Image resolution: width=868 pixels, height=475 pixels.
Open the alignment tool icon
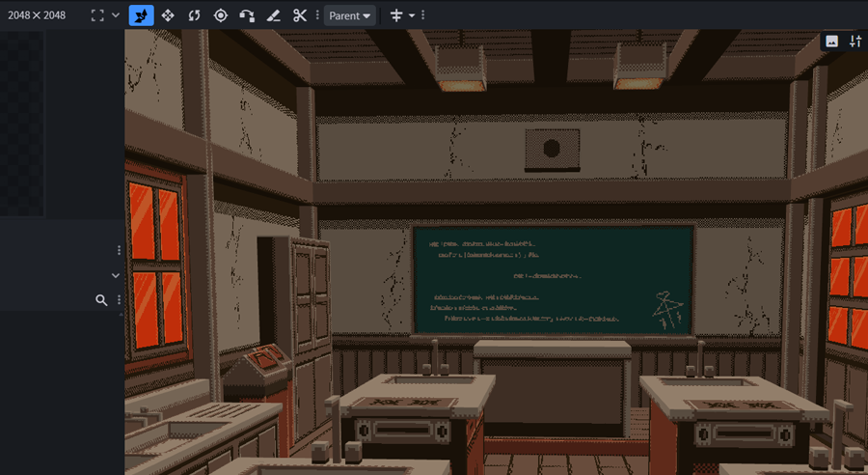[x=396, y=15]
